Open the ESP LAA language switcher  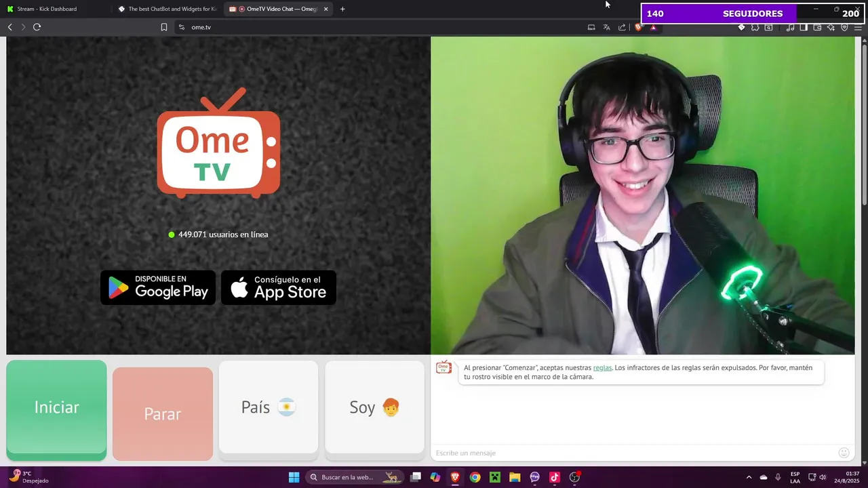(795, 477)
